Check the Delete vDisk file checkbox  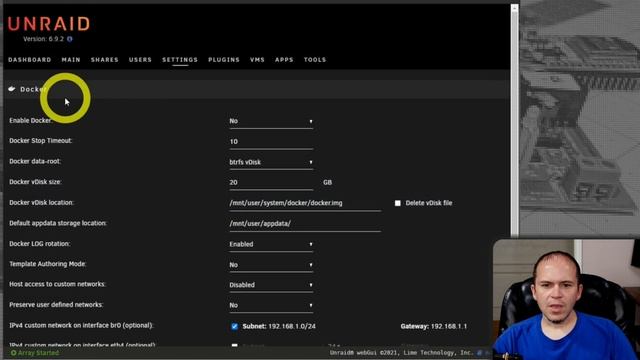[398, 203]
